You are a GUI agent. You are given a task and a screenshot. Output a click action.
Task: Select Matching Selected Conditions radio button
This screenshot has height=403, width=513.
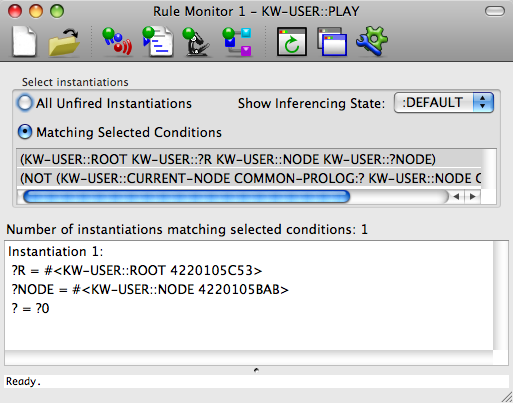(x=25, y=132)
